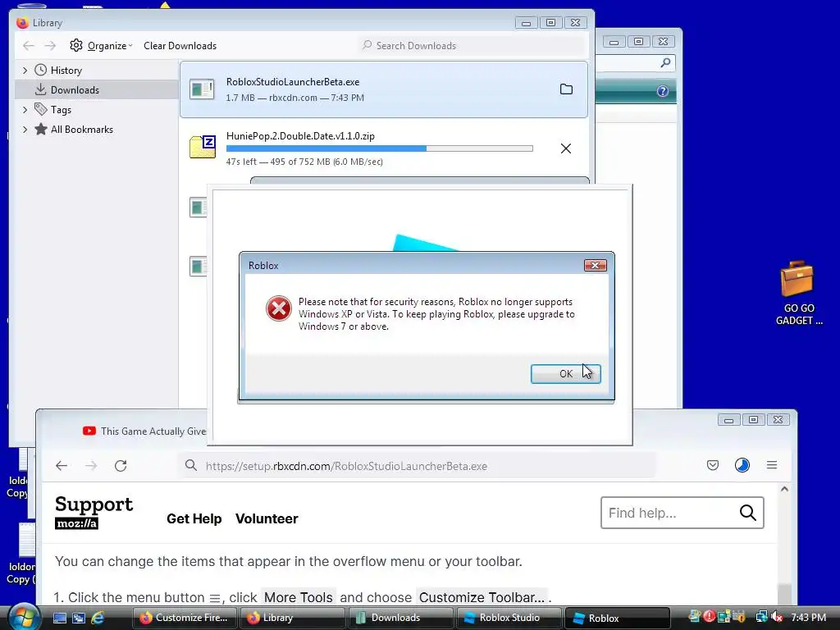
Task: Click the muted volume tray icon
Action: point(777,618)
